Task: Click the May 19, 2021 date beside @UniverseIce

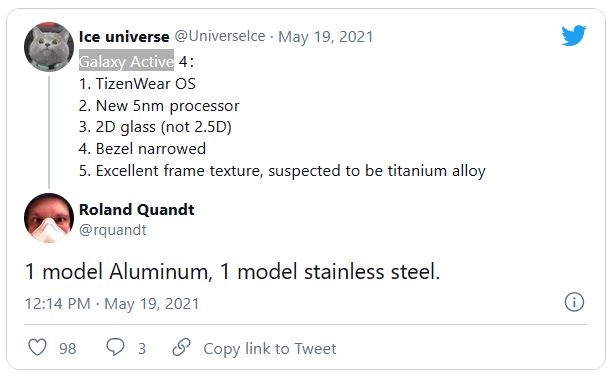Action: coord(326,37)
